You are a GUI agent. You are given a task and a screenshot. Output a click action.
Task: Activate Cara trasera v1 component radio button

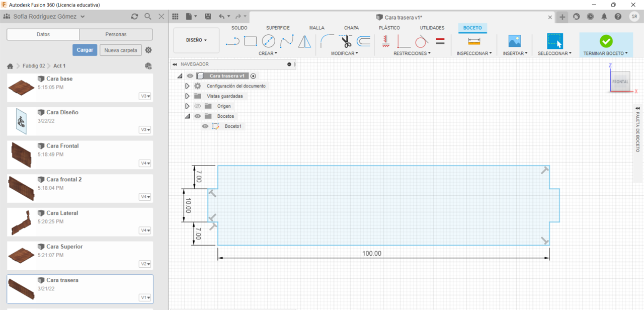[254, 76]
